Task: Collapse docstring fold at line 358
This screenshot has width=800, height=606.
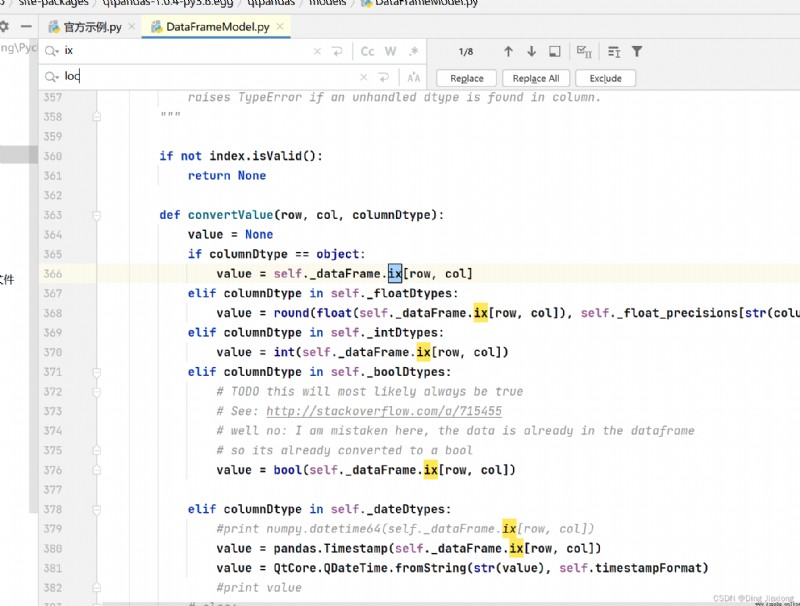Action: pos(96,117)
